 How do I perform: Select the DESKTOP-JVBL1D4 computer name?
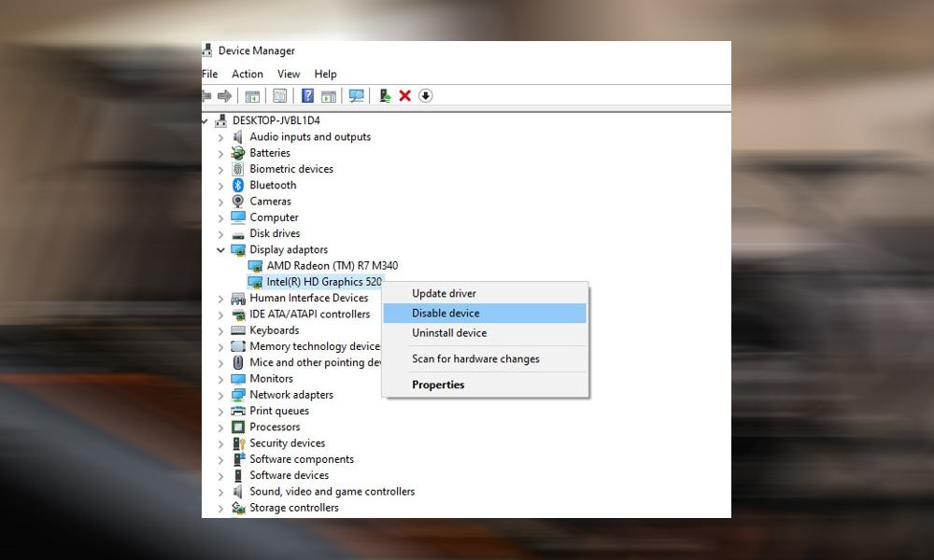[276, 120]
